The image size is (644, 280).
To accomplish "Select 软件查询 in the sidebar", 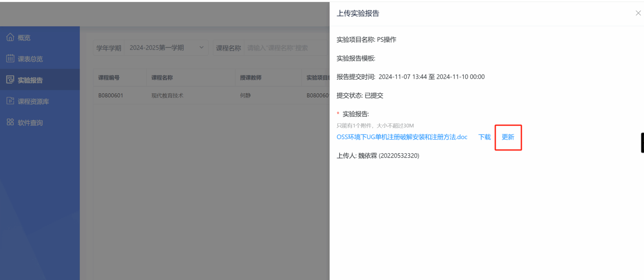I will point(30,123).
